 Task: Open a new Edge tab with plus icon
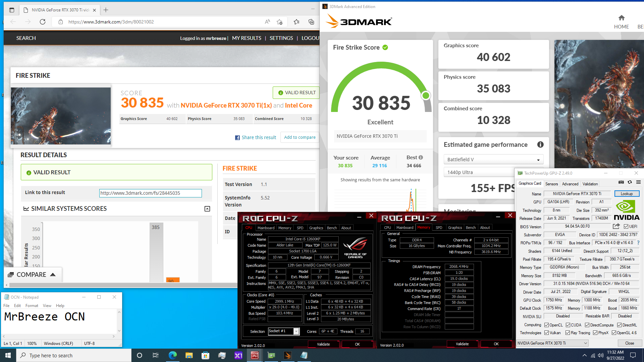106,10
